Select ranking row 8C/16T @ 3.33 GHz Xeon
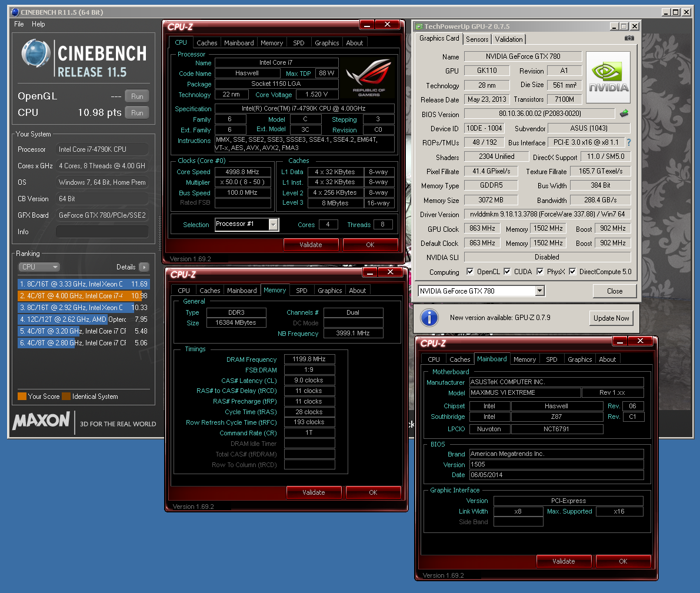This screenshot has width=700, height=593. coord(84,284)
